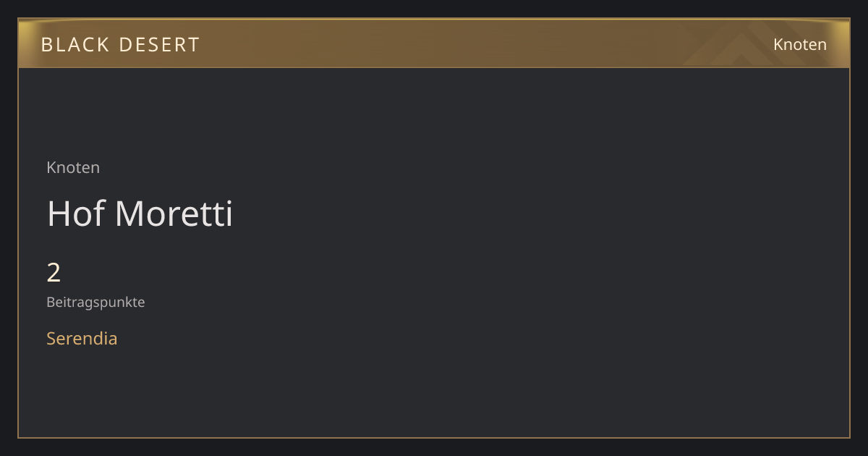Select the Hof Moretti node heading
Screen dimensions: 868x456
click(x=140, y=214)
